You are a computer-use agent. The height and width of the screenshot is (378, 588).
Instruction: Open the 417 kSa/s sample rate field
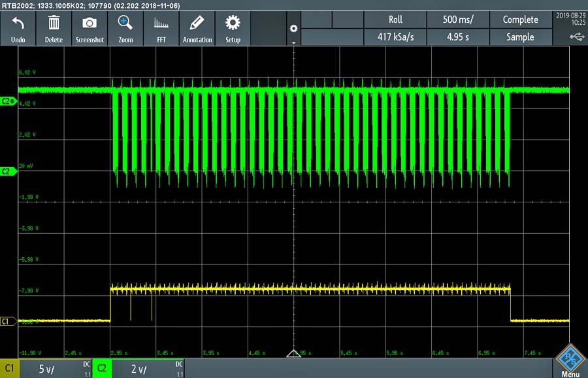(x=395, y=37)
